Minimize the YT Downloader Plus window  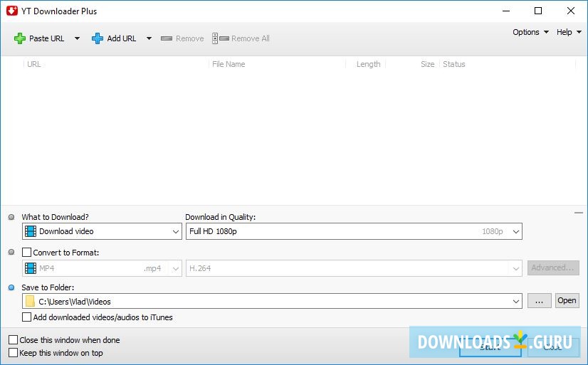coord(506,11)
